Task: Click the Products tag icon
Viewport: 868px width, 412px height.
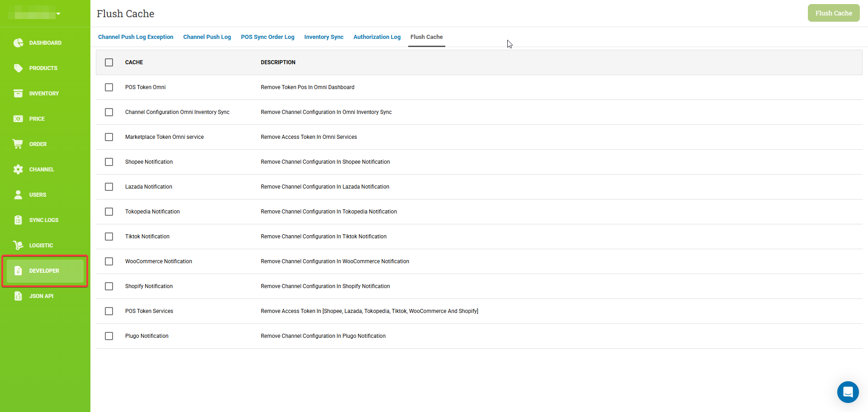Action: (18, 68)
